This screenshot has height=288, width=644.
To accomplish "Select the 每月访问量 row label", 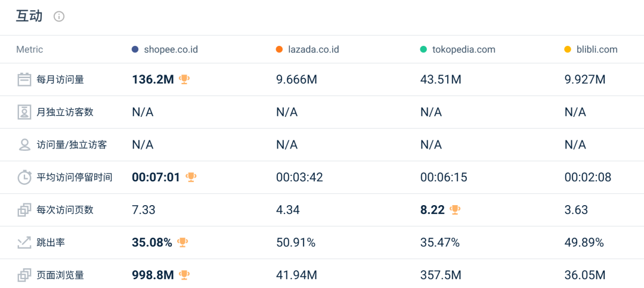I will coord(60,79).
